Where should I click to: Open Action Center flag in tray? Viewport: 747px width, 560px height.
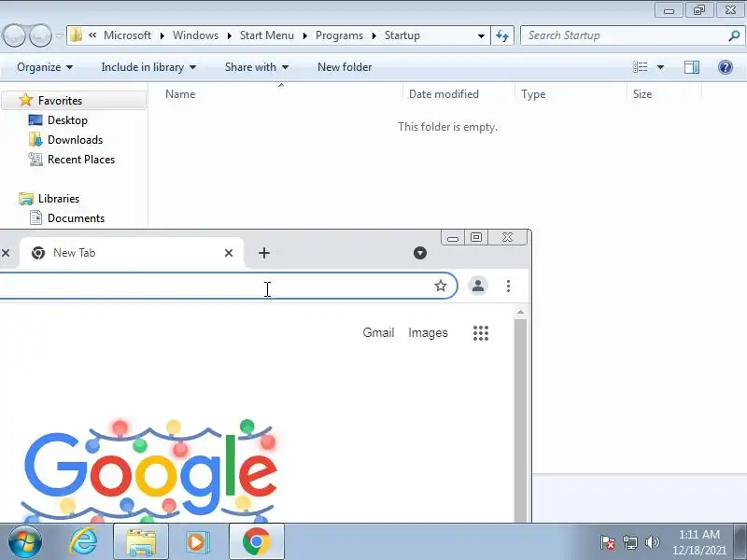(x=607, y=542)
